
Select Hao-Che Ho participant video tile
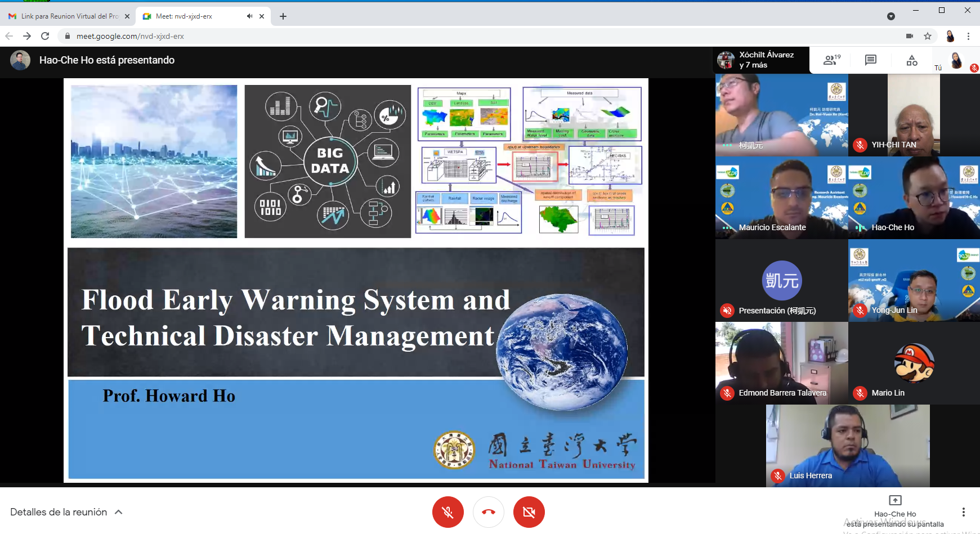pyautogui.click(x=914, y=198)
